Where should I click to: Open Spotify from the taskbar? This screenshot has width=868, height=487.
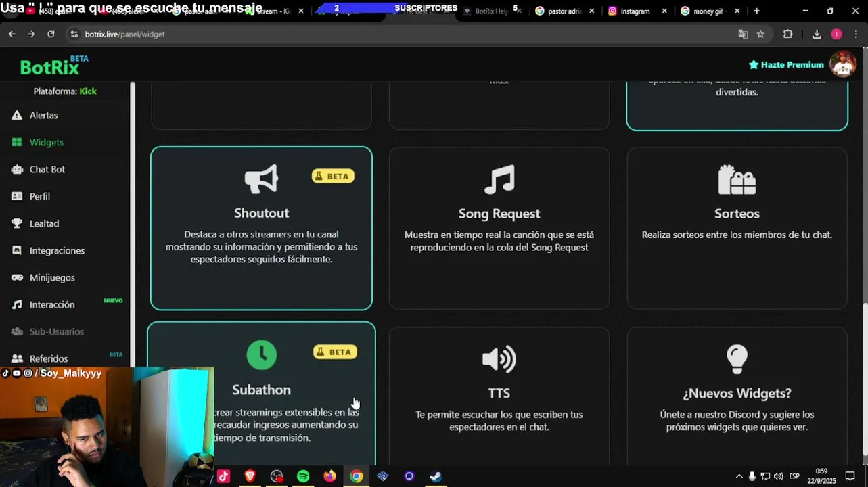tap(303, 476)
